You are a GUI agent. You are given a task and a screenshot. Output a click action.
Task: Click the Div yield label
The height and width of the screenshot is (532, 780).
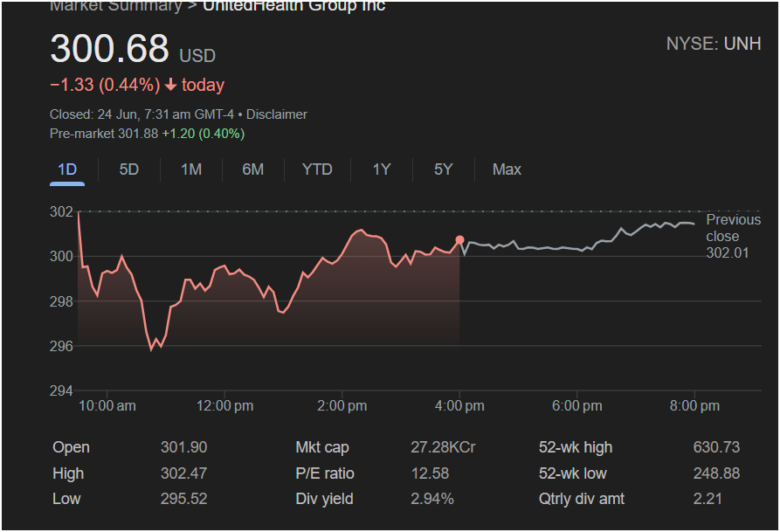(x=324, y=499)
